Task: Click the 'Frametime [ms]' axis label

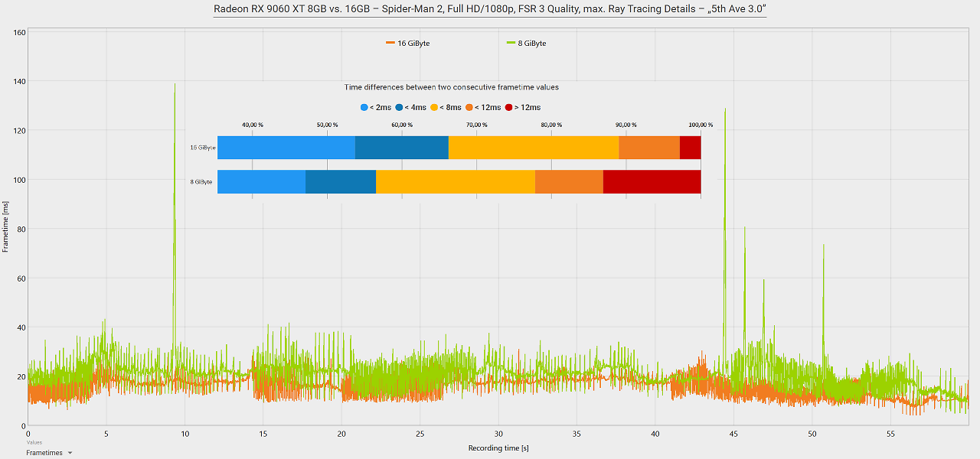Action: [x=6, y=228]
